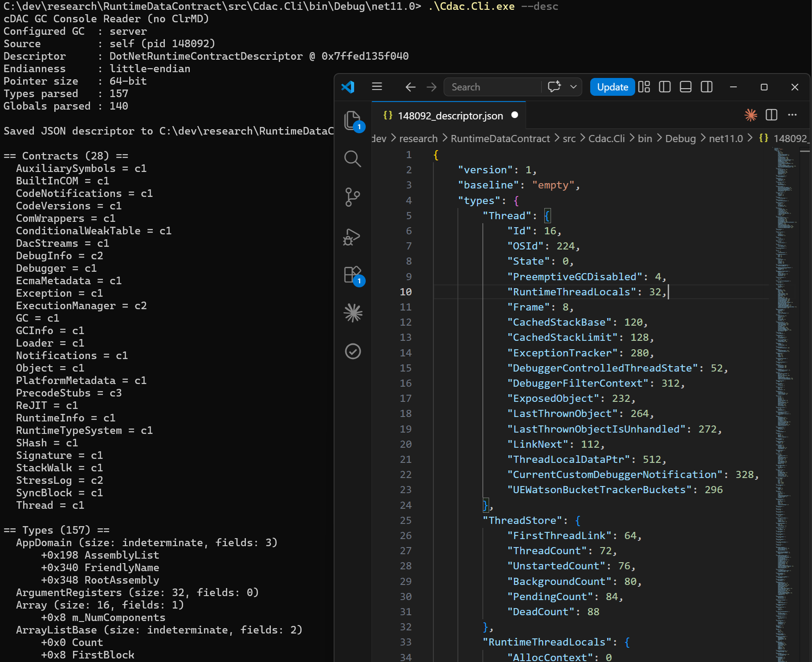This screenshot has width=812, height=662.
Task: Click the "DeadCount" key on line 31
Action: [x=541, y=612]
